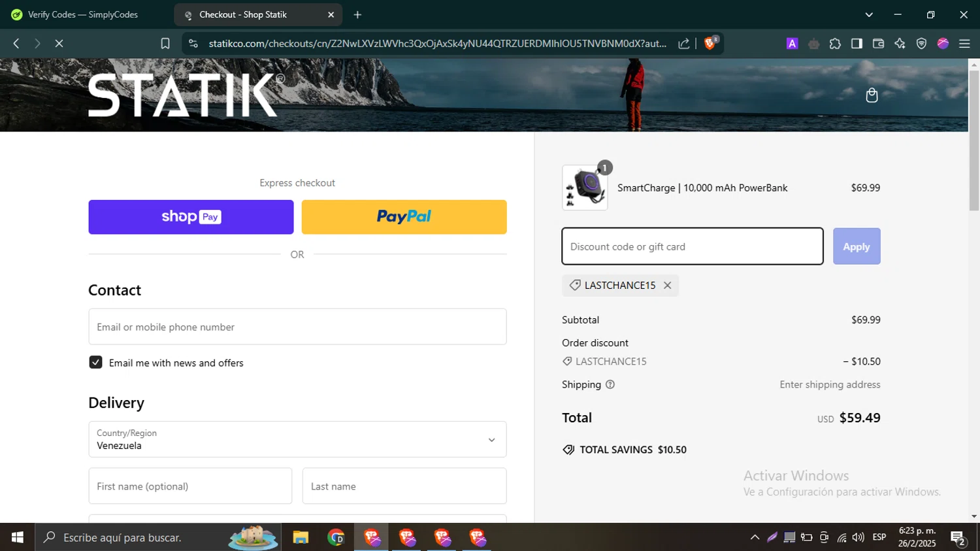The width and height of the screenshot is (980, 551).
Task: Click TOTAL SAVINGS $10.50 text
Action: (633, 450)
